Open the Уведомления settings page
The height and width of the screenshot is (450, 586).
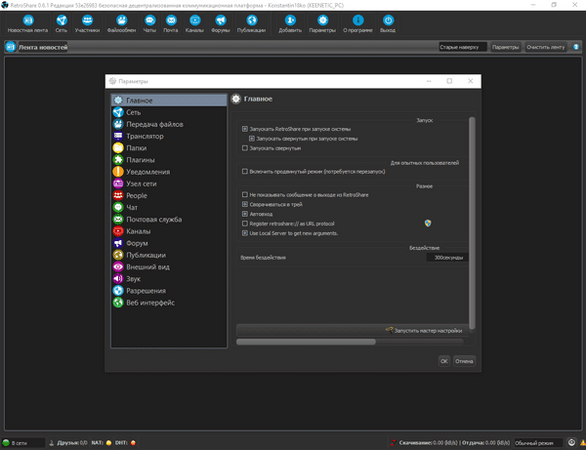(x=169, y=172)
